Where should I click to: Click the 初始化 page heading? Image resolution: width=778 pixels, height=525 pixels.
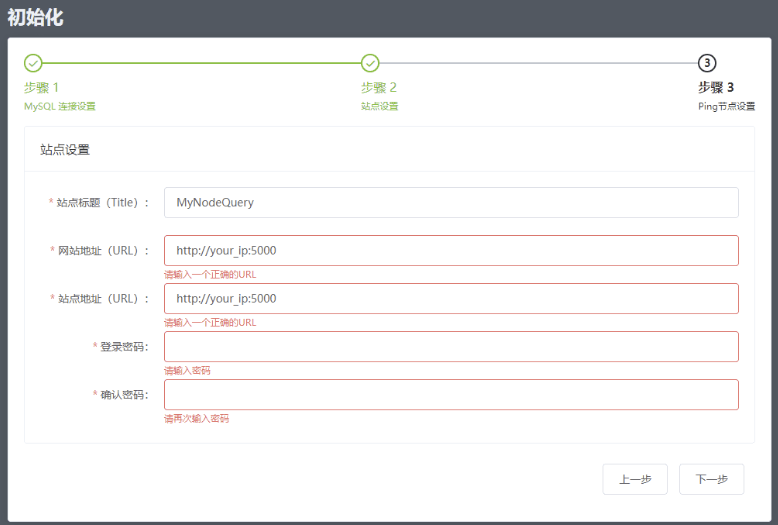[35, 17]
